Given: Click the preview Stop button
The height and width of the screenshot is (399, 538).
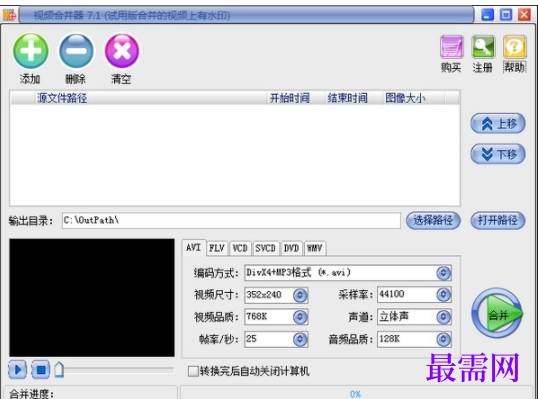Looking at the screenshot, I should [40, 370].
